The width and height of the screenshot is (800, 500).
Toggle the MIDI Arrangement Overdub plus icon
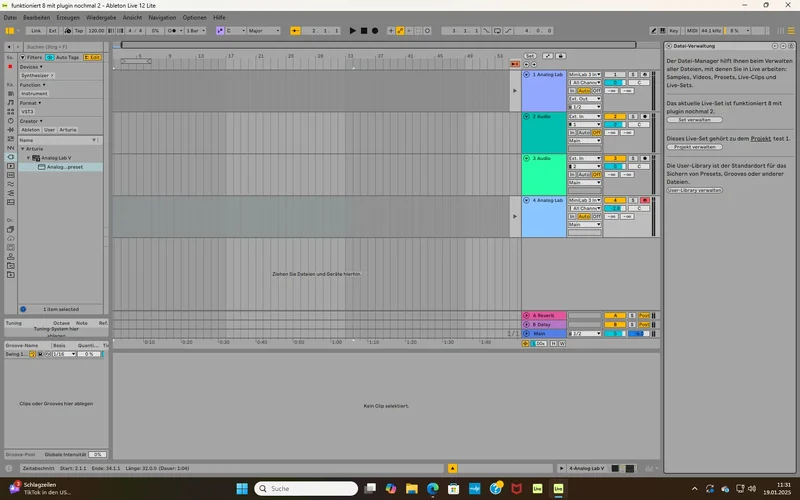391,31
